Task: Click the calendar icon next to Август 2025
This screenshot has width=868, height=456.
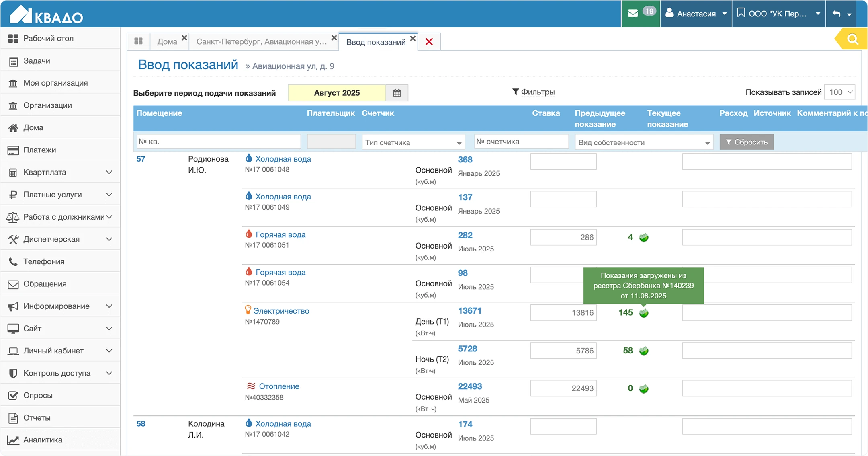Action: tap(397, 93)
